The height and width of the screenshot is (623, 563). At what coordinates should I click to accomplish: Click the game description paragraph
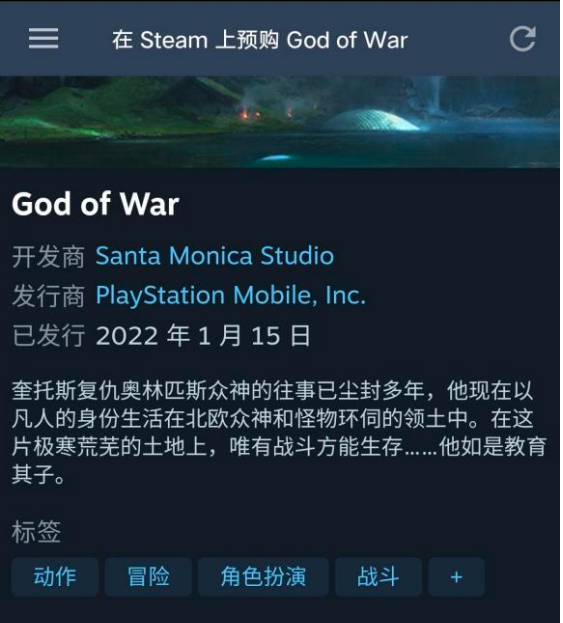(278, 433)
